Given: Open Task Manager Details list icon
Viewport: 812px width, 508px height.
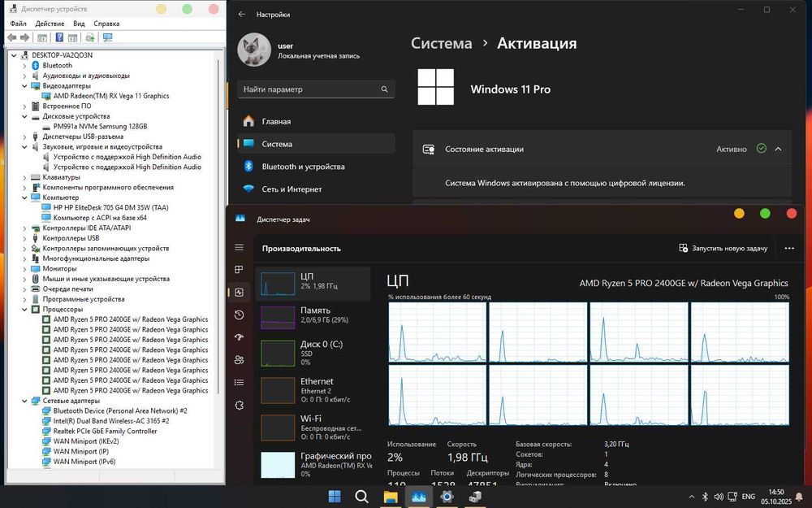Looking at the screenshot, I should (239, 383).
